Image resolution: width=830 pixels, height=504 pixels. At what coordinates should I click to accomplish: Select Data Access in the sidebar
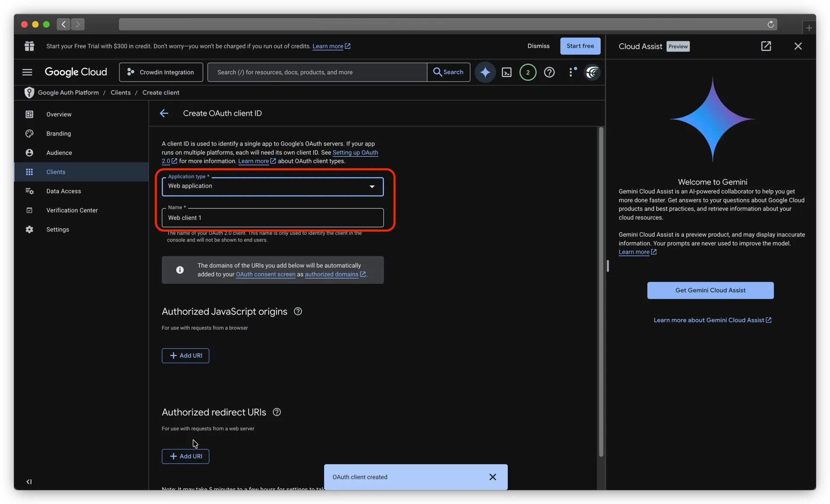coord(64,191)
